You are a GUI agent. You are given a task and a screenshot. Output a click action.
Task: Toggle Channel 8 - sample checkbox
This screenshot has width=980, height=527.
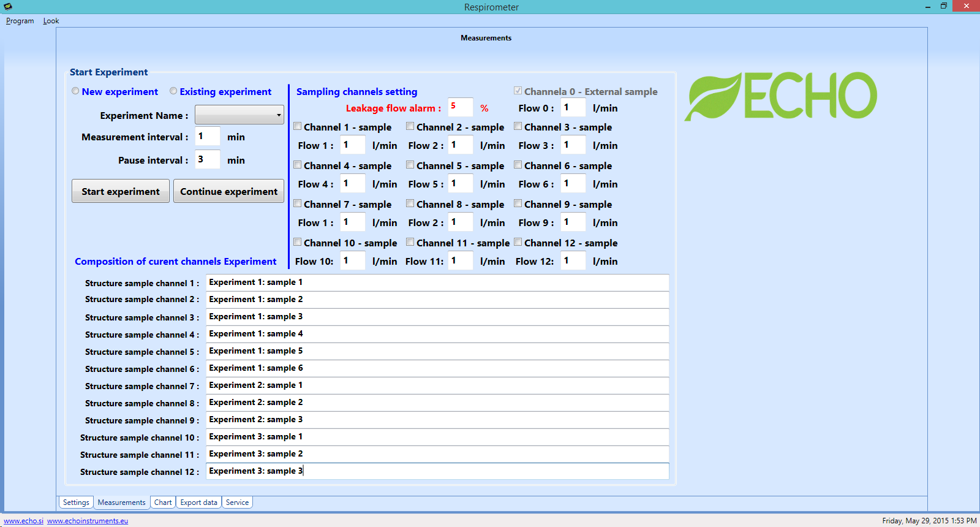tap(410, 204)
